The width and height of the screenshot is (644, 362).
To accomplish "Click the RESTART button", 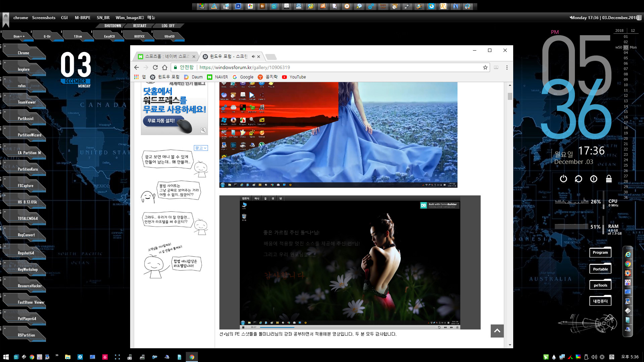I will pyautogui.click(x=140, y=26).
